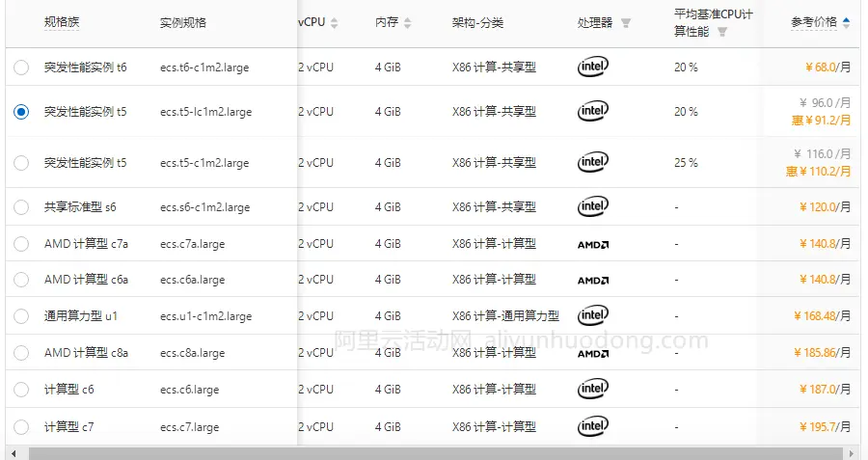Click the ¥68.0/月 price
868x460 pixels.
click(x=827, y=67)
